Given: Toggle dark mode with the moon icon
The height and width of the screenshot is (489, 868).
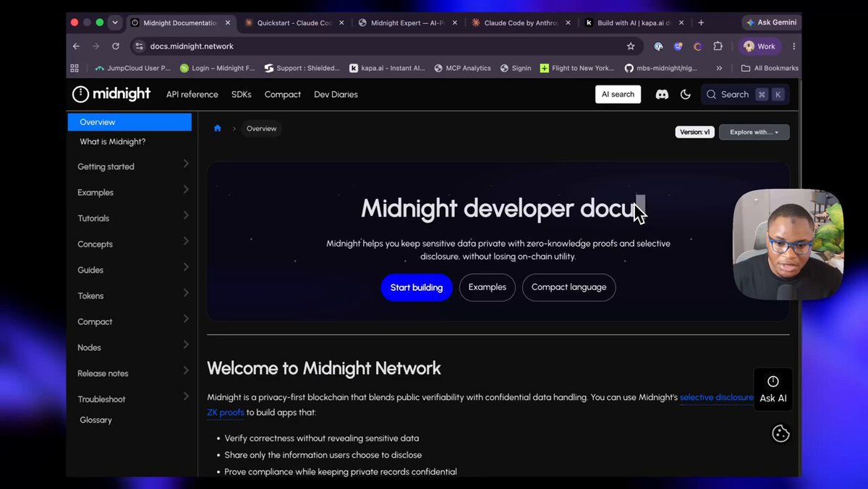Looking at the screenshot, I should tap(686, 94).
